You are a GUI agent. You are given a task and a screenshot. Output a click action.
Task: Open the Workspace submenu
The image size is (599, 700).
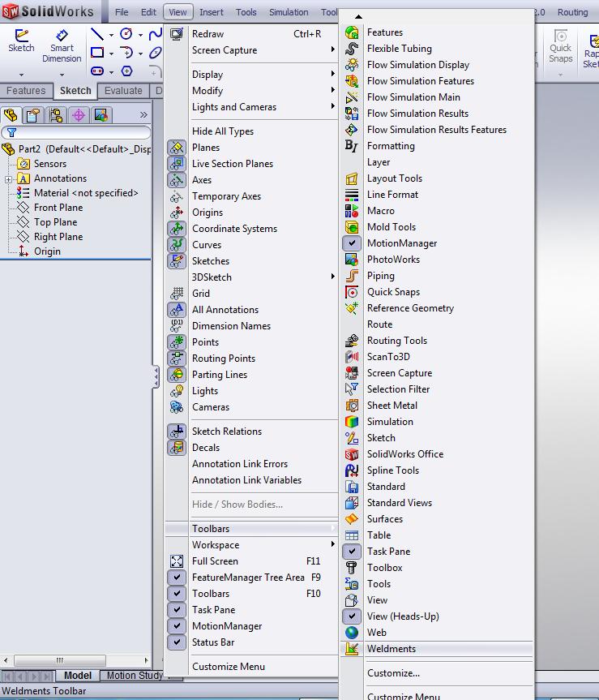click(x=251, y=545)
